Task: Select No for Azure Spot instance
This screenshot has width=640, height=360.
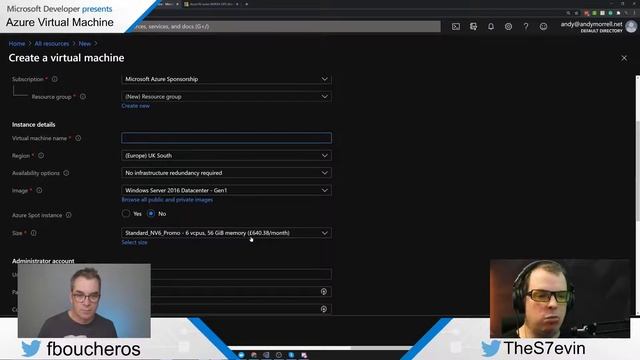Action: coord(151,213)
